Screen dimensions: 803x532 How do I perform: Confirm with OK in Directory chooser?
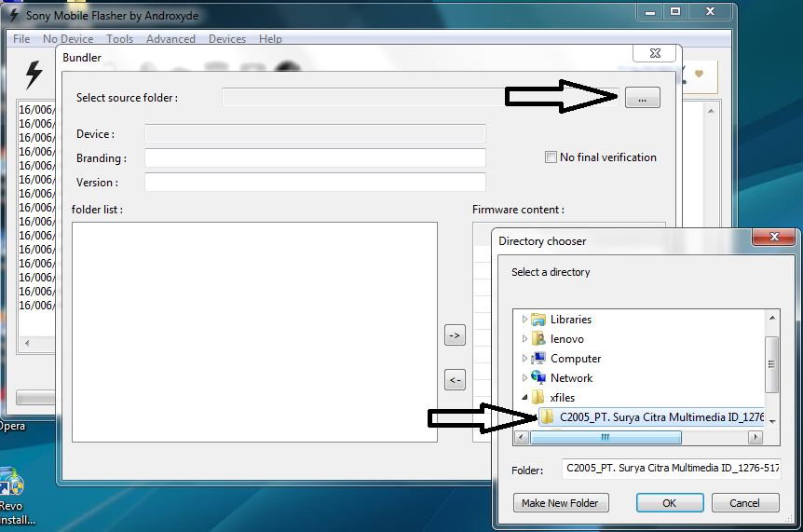(670, 503)
